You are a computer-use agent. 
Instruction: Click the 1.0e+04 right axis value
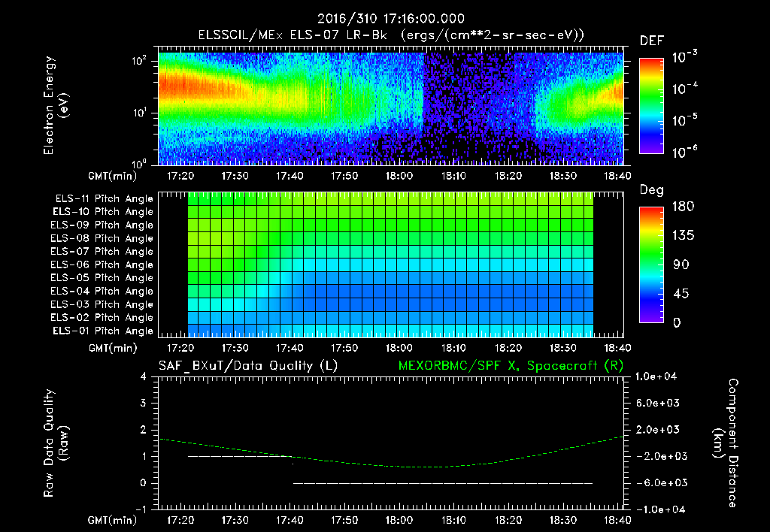[x=656, y=377]
